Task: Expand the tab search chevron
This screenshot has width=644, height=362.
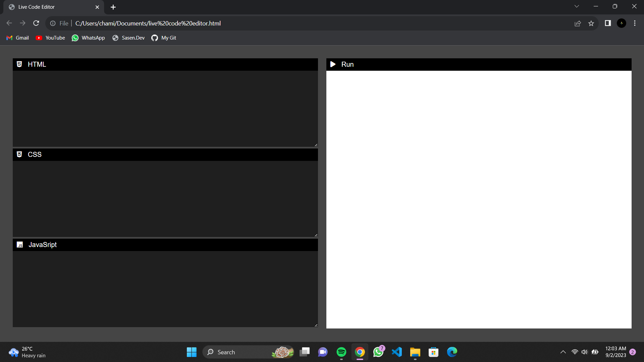Action: tap(577, 6)
